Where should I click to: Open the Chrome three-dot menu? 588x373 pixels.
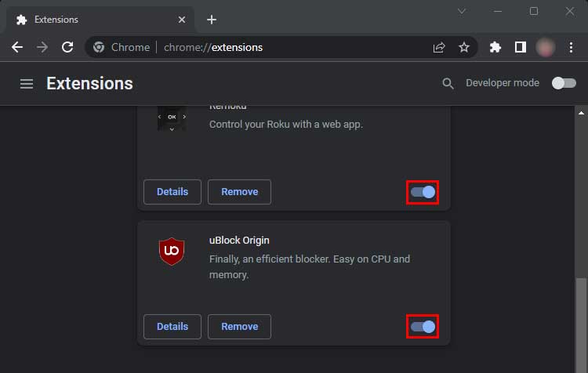pyautogui.click(x=571, y=47)
